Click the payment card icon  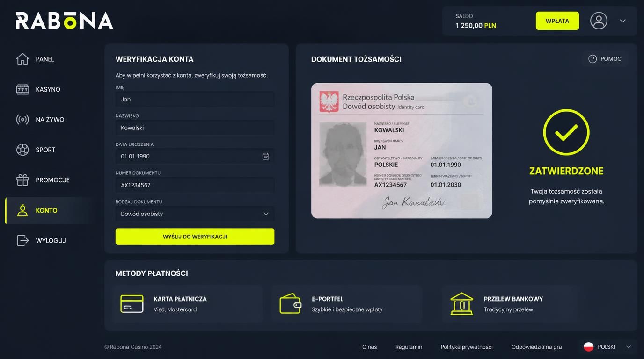pos(132,304)
